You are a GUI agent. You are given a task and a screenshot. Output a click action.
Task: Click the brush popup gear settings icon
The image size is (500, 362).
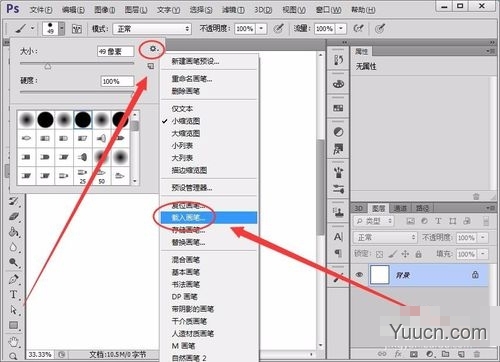pyautogui.click(x=153, y=49)
